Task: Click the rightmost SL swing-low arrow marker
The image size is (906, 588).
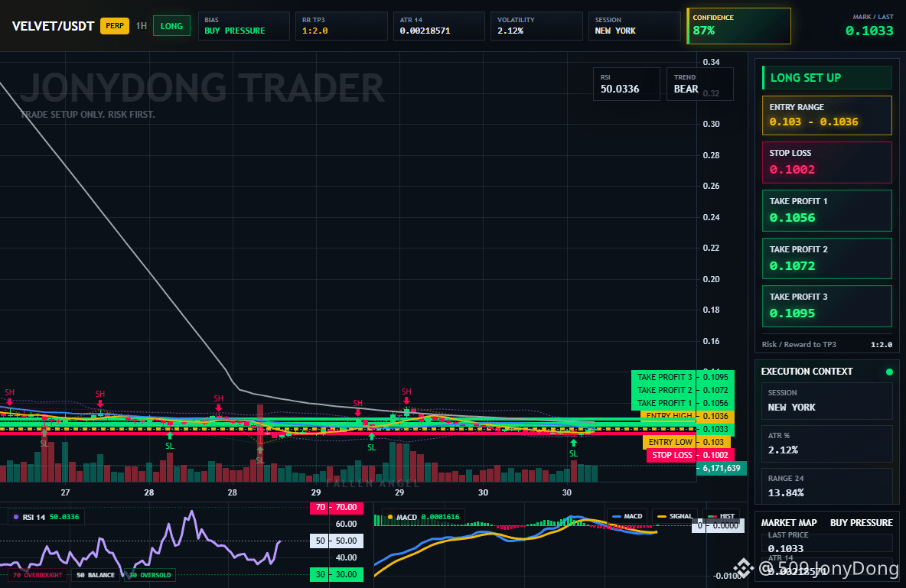Action: pos(573,443)
